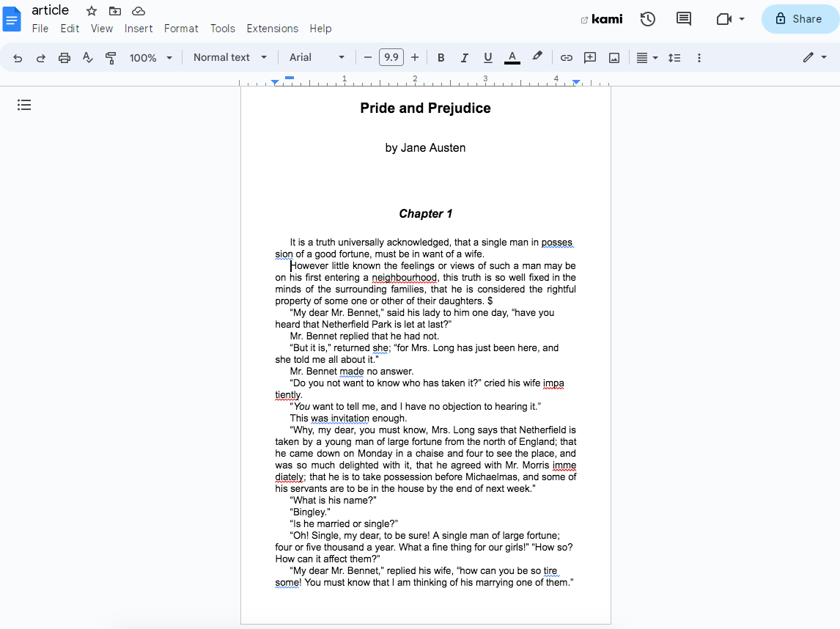Open the Format menu
This screenshot has height=629, width=840.
181,29
